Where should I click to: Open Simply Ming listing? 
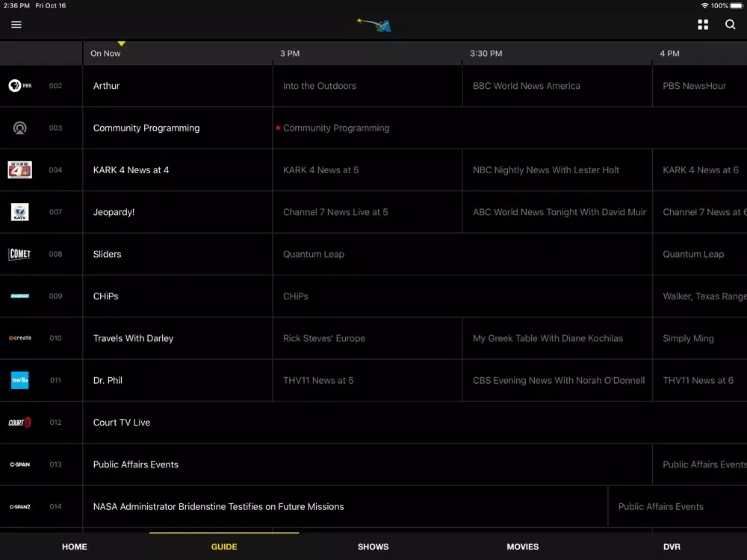click(x=700, y=338)
